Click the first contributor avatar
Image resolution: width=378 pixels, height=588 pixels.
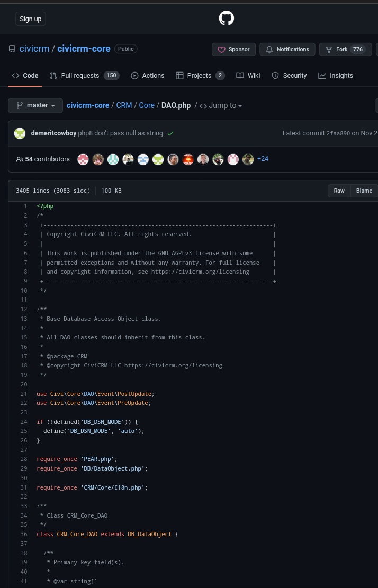83,159
